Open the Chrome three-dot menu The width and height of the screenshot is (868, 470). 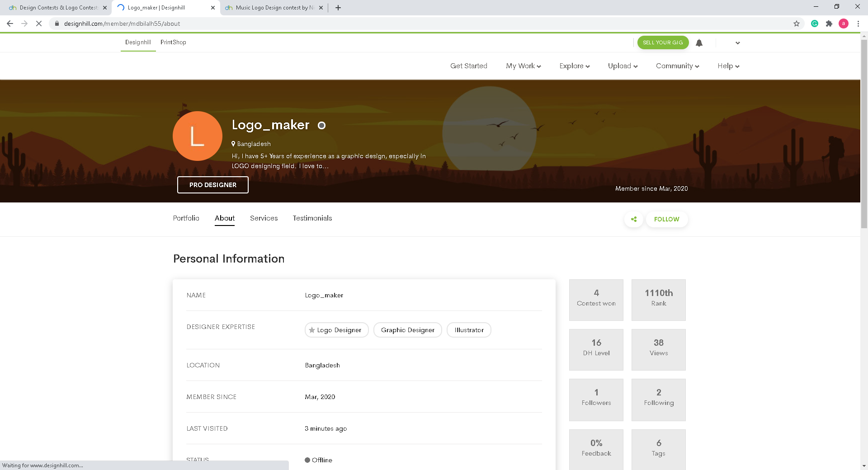click(858, 23)
